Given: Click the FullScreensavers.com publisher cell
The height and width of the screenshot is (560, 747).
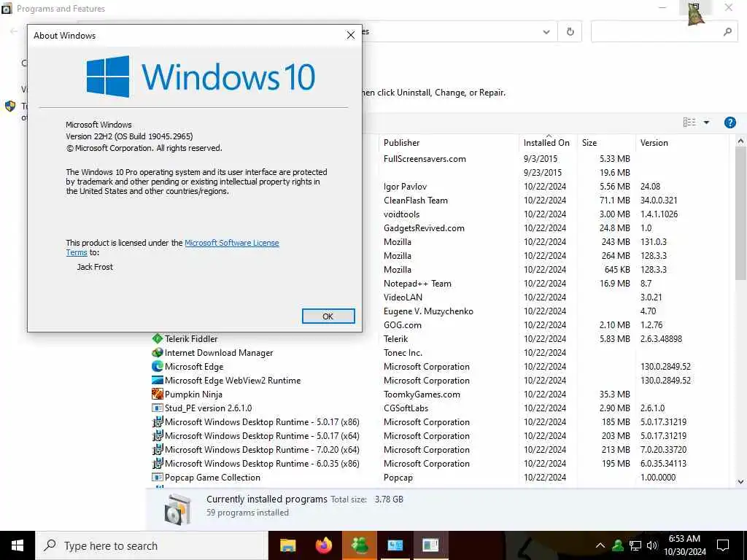Looking at the screenshot, I should coord(425,158).
